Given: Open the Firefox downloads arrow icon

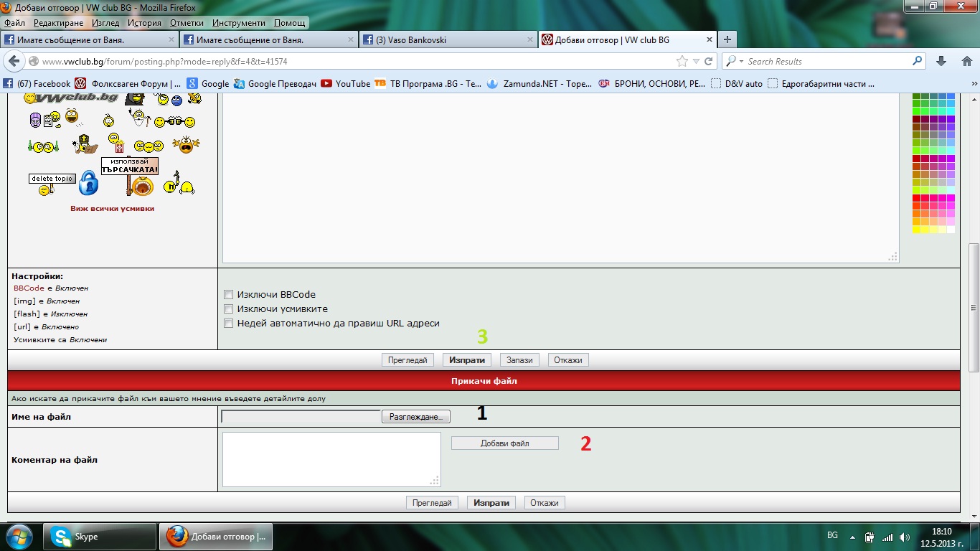Looking at the screenshot, I should point(942,62).
